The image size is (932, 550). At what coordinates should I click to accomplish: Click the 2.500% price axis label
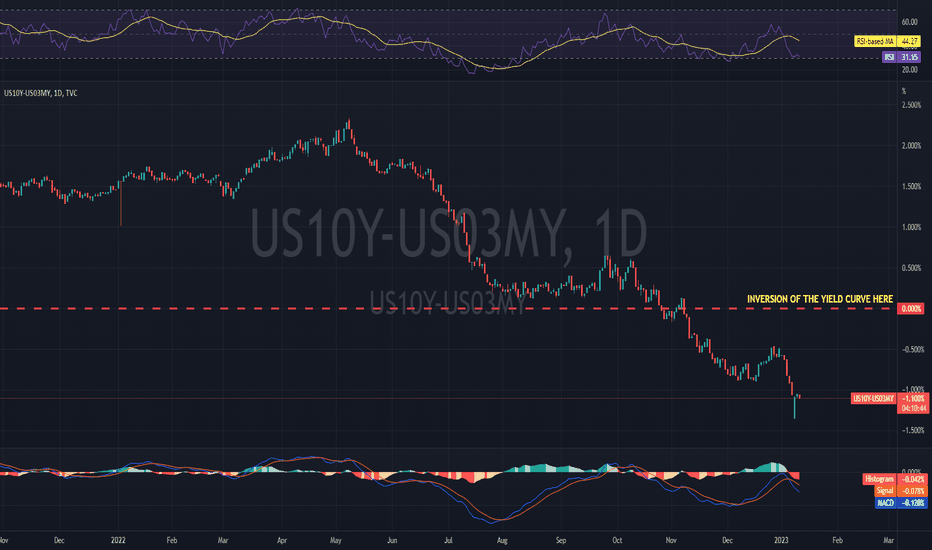tap(911, 105)
